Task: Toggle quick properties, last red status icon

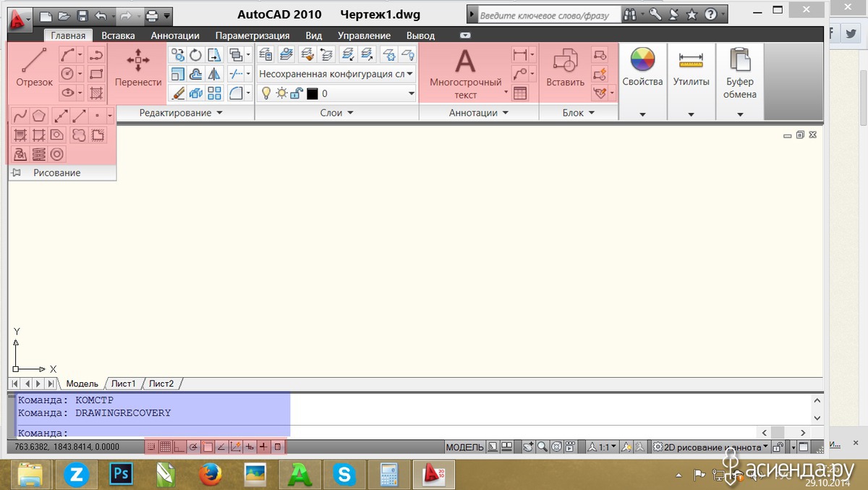Action: click(277, 447)
